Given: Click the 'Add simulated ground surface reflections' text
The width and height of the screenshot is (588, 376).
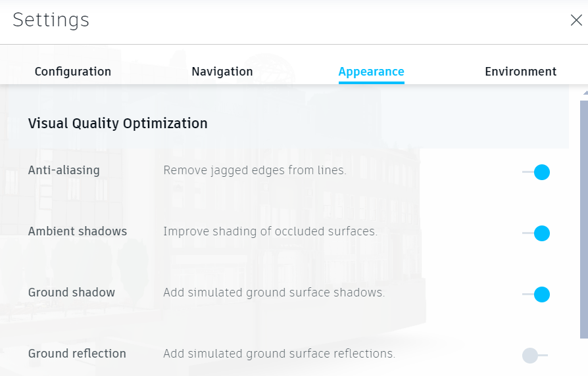Looking at the screenshot, I should [279, 354].
